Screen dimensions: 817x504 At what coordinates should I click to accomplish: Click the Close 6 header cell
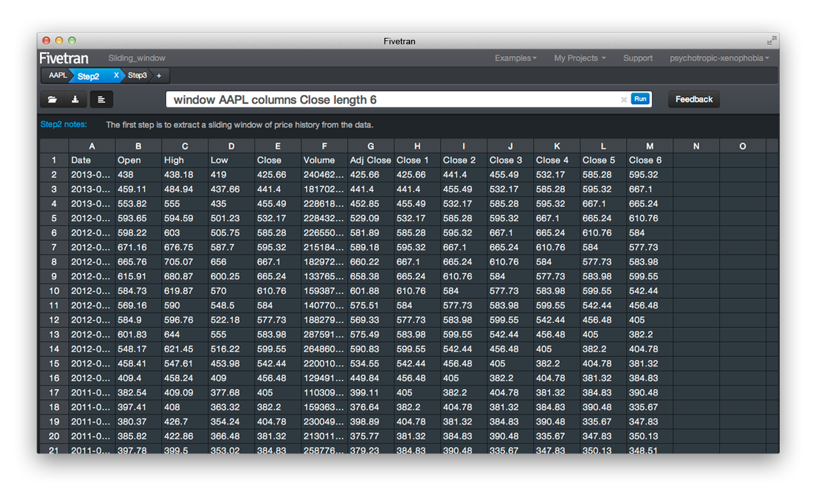tap(649, 160)
